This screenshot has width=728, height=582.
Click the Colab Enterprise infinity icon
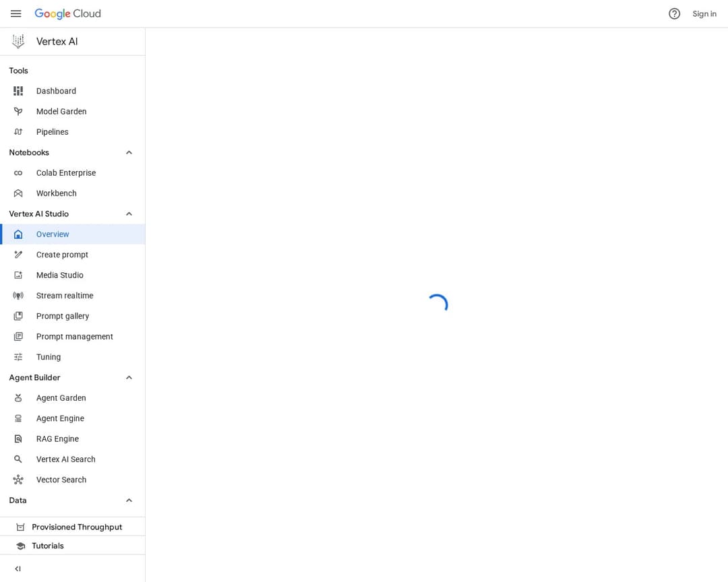tap(18, 172)
